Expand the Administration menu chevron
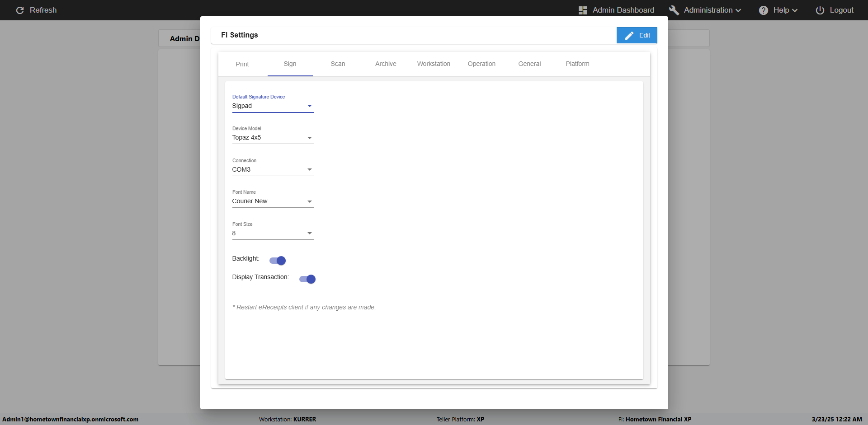Screen dimensions: 868x425 738,10
